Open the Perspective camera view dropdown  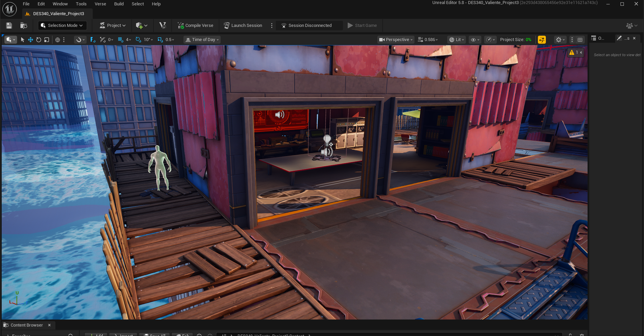[396, 40]
